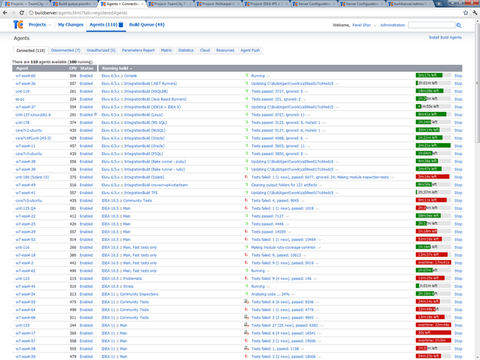Image resolution: width=480 pixels, height=360 pixels.
Task: Click running status icon in w7-esx4-60 row
Action: point(246,75)
